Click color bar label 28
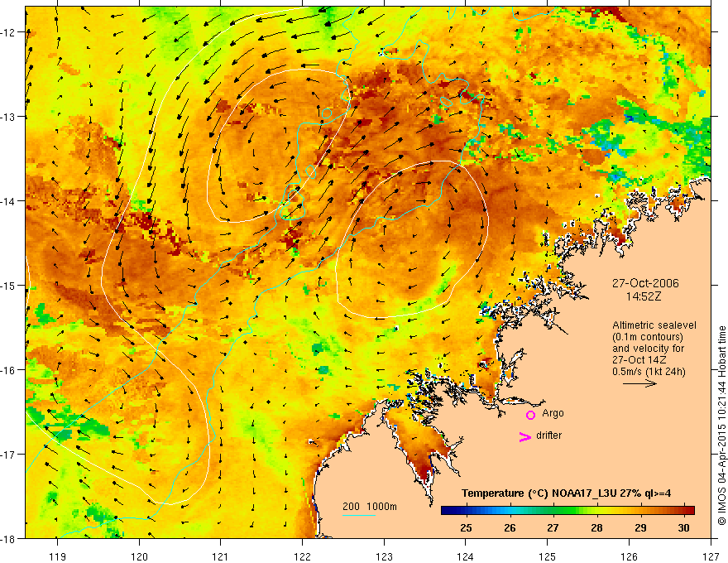 [x=596, y=528]
